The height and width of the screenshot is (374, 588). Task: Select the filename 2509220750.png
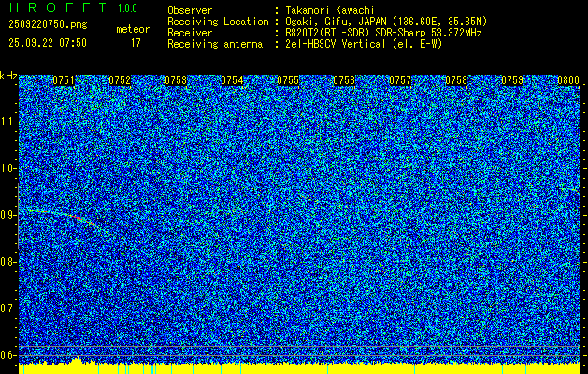coord(48,25)
